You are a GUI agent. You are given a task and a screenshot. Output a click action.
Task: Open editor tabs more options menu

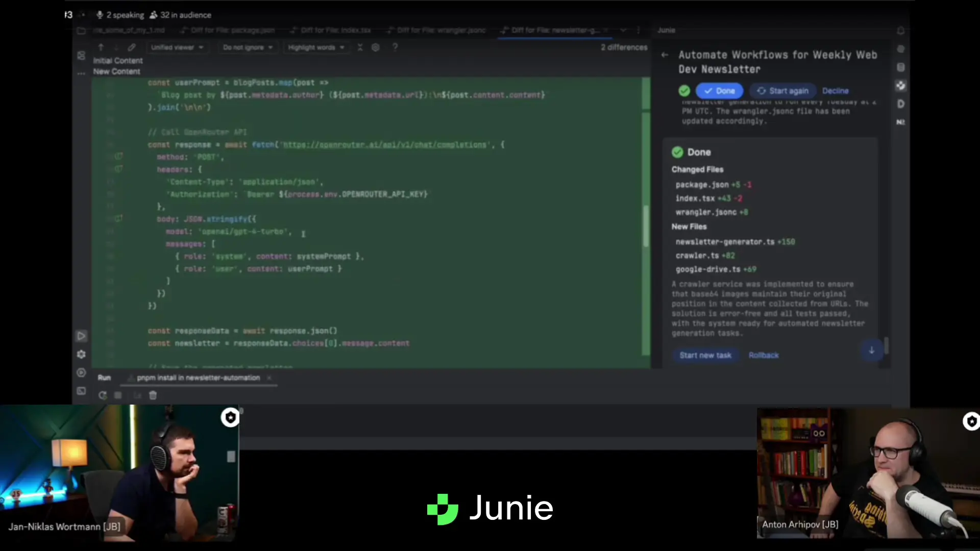tap(638, 31)
